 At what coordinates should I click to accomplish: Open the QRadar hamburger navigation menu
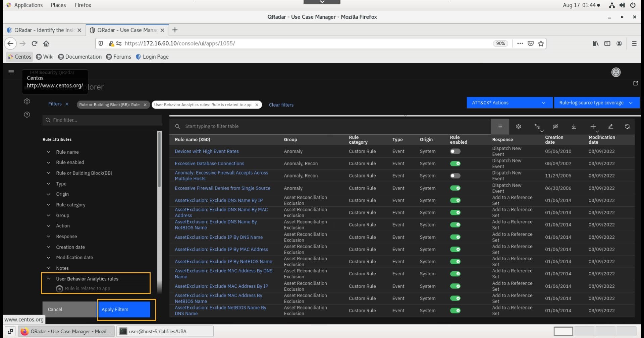pos(11,72)
